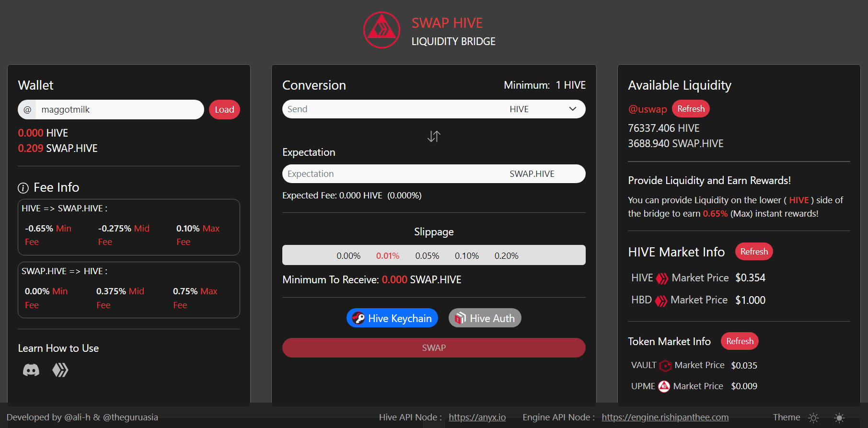868x428 pixels.
Task: Refresh the Token Market Info
Action: (x=740, y=341)
